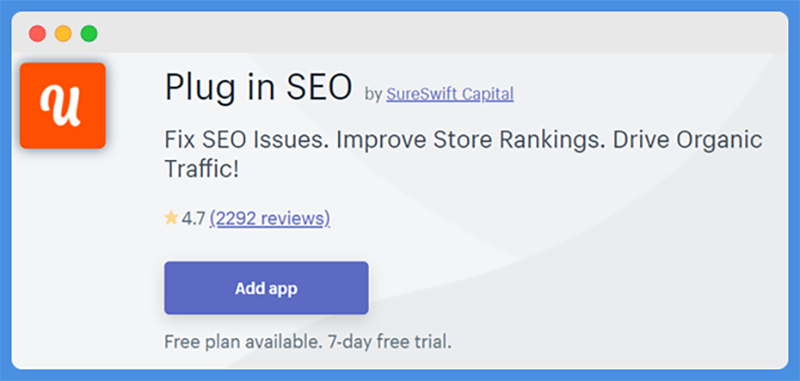
Task: Click the "Fix SEO Issues." phrase
Action: [x=246, y=140]
